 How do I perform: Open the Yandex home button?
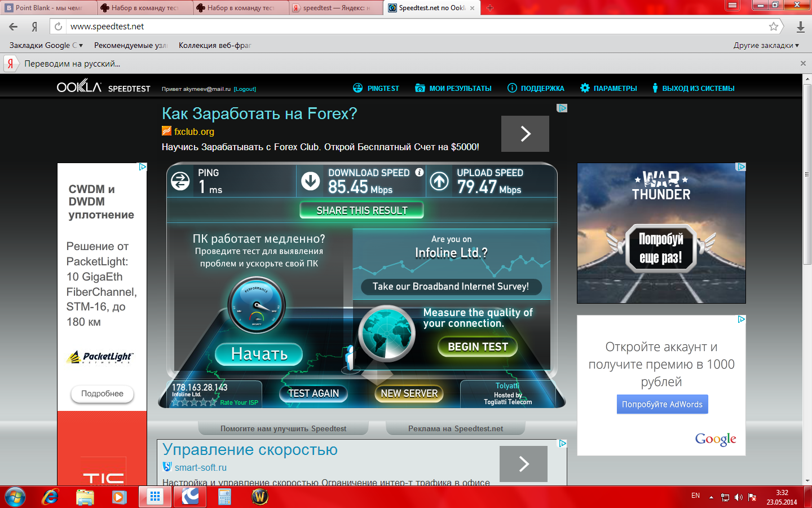click(34, 27)
